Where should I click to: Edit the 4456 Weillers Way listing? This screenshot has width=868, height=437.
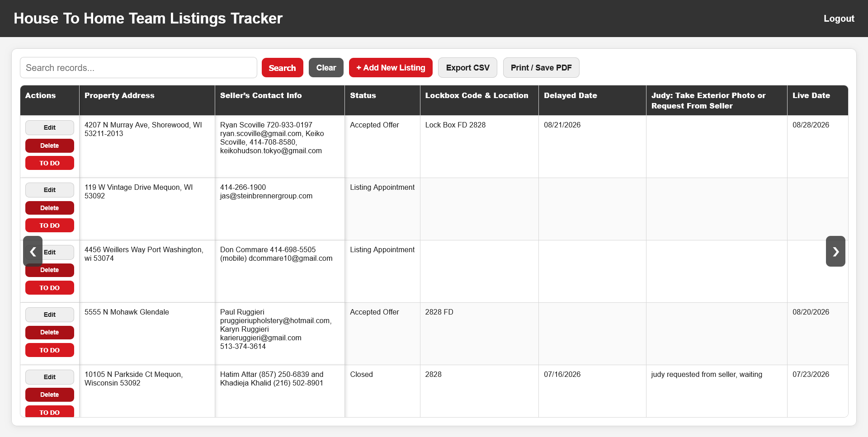tap(50, 252)
